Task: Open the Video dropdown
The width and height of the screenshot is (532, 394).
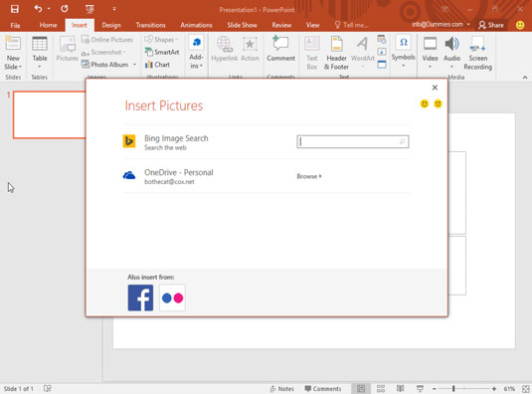Action: 430,53
